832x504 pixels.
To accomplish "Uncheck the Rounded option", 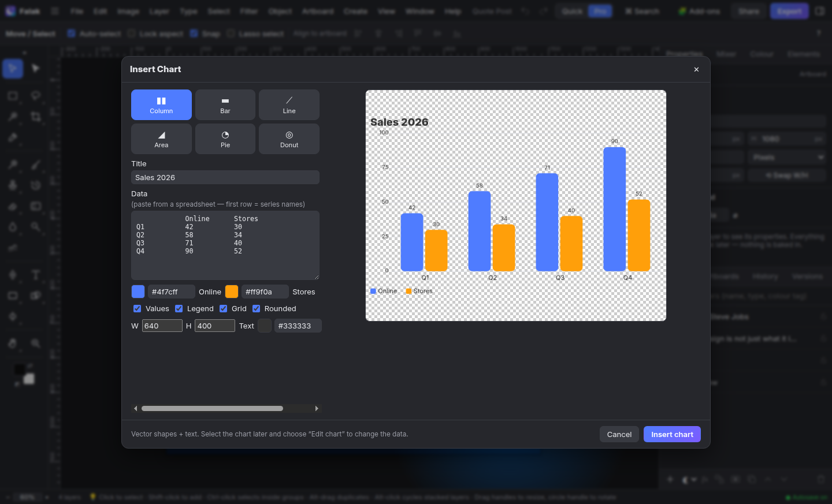I will 256,308.
